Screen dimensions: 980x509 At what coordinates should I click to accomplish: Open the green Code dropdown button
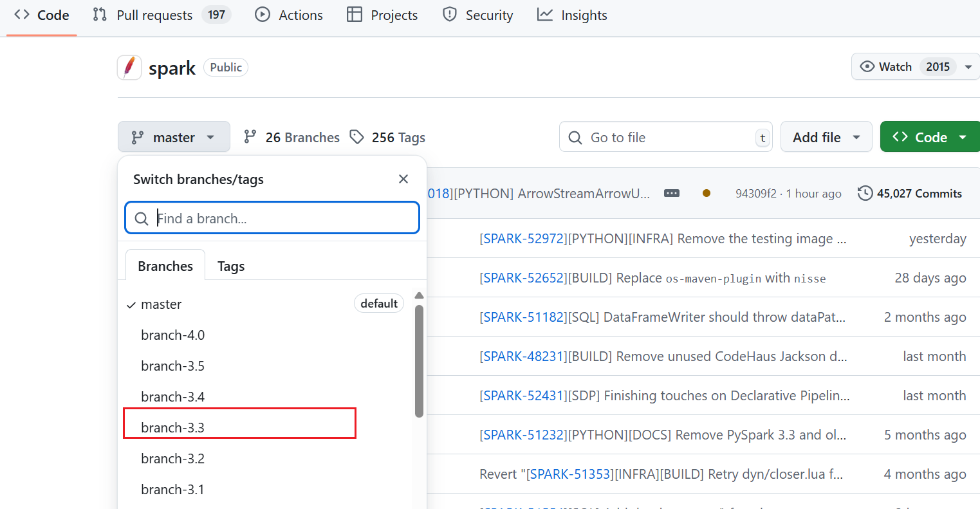click(x=930, y=137)
